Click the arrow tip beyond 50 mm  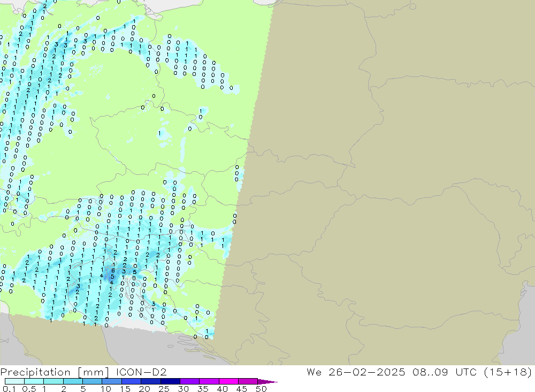click(267, 382)
